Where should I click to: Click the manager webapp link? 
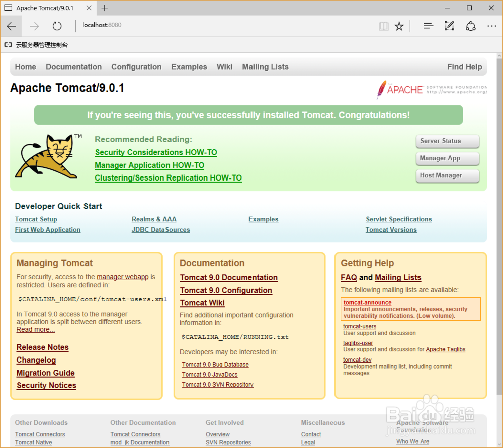coord(123,277)
